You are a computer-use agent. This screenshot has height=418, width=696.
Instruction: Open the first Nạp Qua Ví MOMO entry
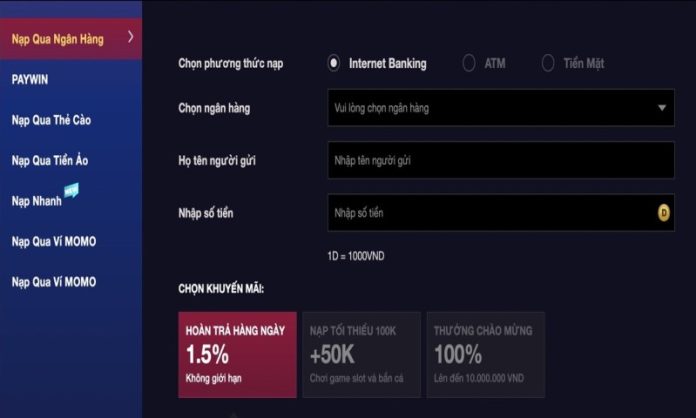[x=54, y=241]
